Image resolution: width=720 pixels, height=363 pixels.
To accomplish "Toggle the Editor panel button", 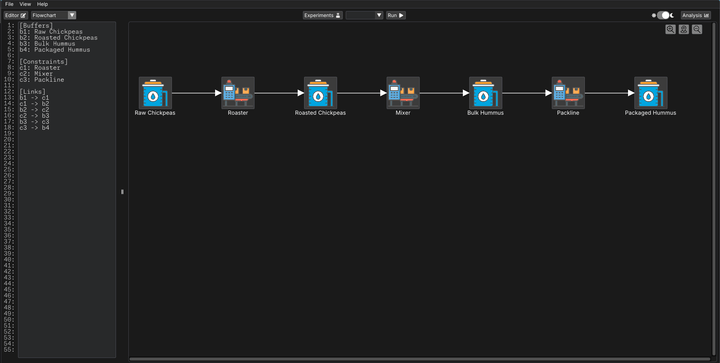I will tap(16, 15).
